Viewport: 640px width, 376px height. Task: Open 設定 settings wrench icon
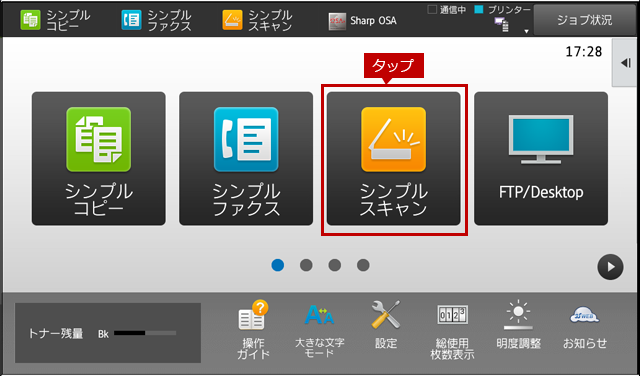pyautogui.click(x=386, y=325)
